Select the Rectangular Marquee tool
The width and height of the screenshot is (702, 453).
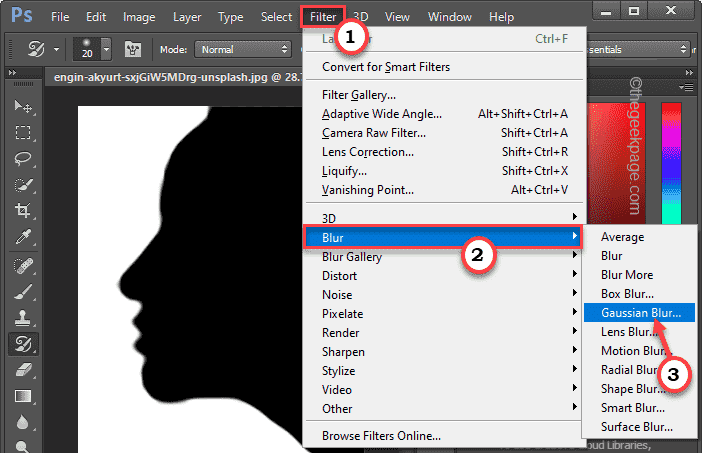pyautogui.click(x=22, y=133)
